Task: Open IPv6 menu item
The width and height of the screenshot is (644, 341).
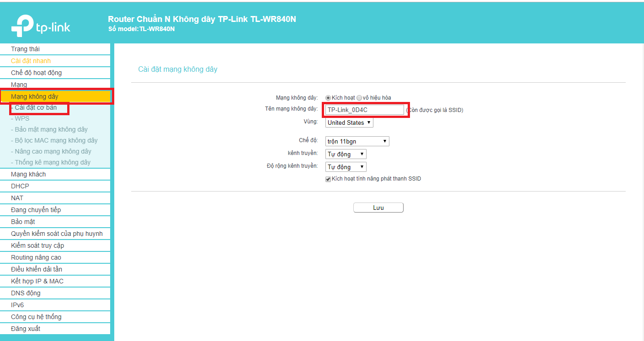Action: (55, 305)
